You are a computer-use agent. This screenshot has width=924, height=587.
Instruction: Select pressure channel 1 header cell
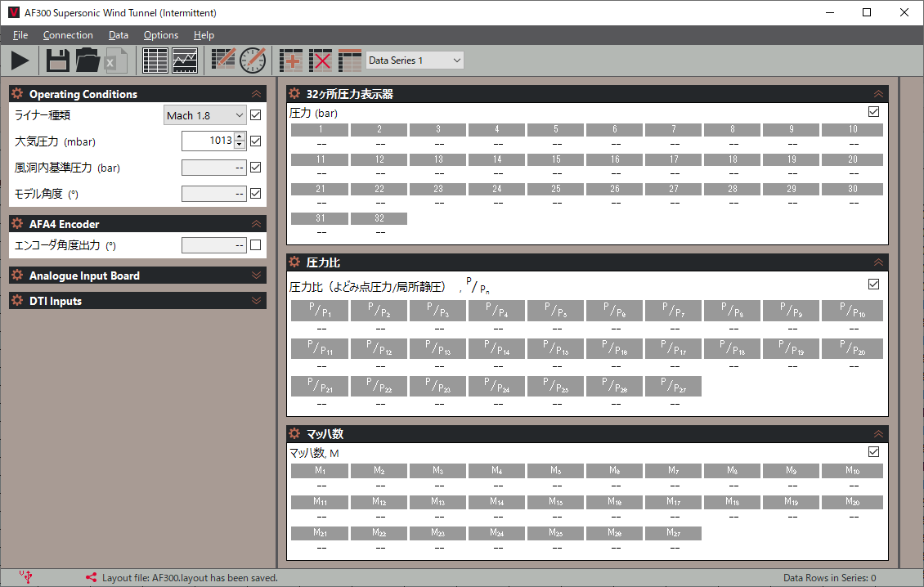(x=320, y=129)
